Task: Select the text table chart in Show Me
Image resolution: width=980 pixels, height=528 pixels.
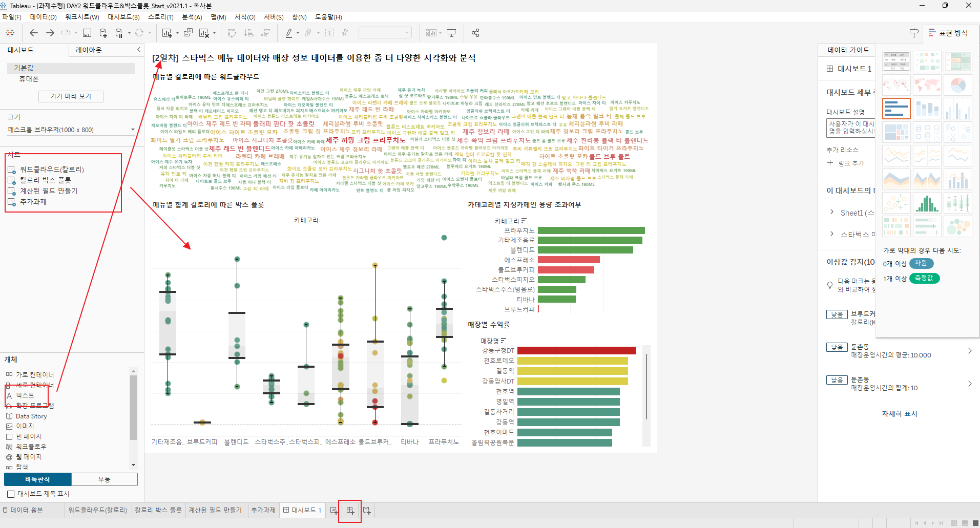Action: click(896, 61)
